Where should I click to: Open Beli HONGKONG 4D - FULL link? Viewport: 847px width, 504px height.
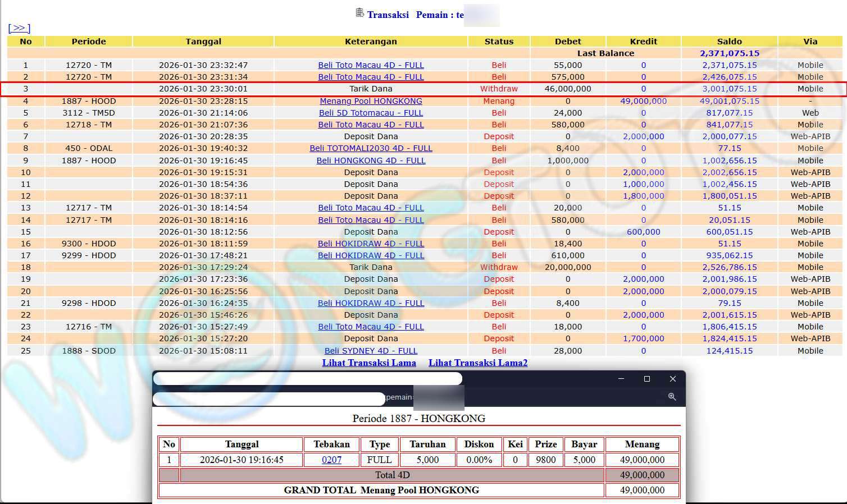point(371,161)
